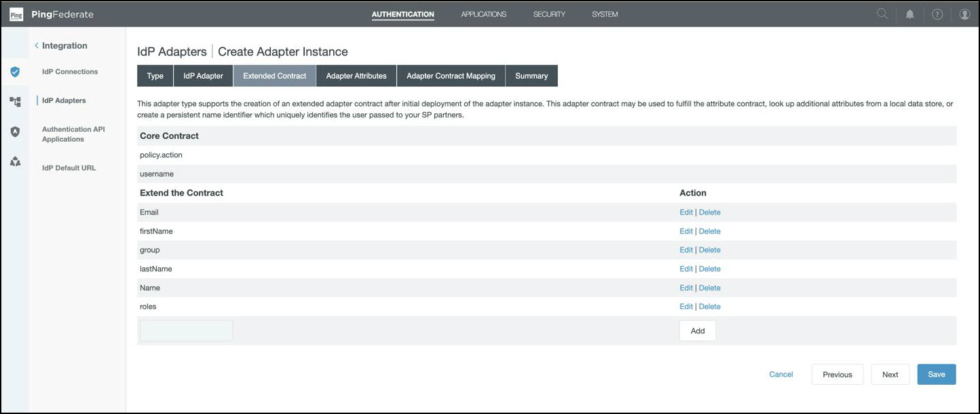Focus the new contract attribute text field
The height and width of the screenshot is (414, 980).
pyautogui.click(x=186, y=331)
